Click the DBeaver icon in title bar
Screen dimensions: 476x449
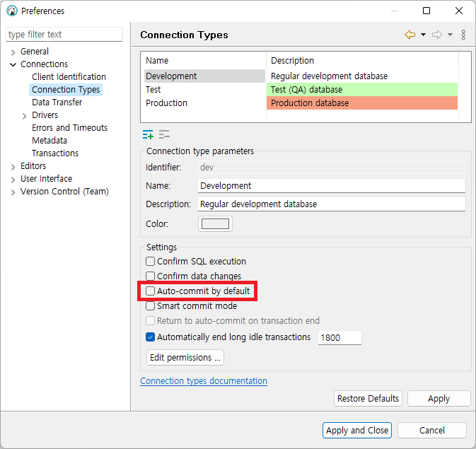(x=11, y=11)
